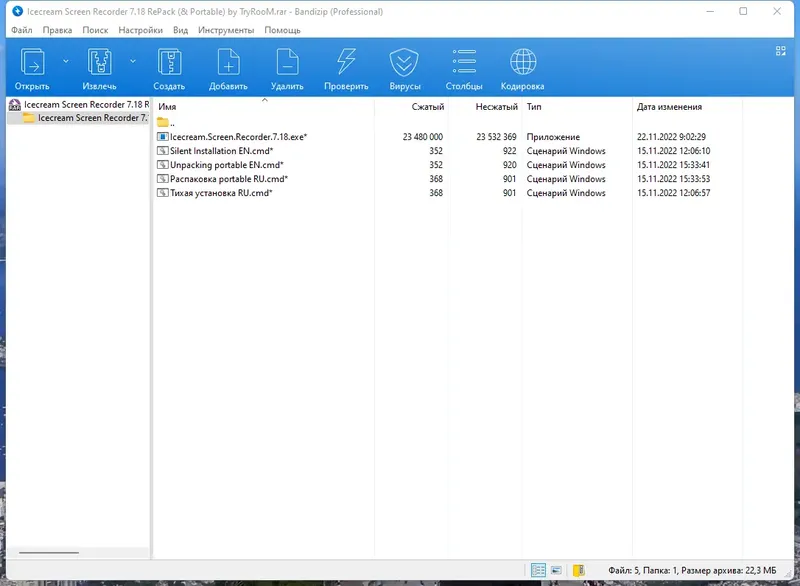The height and width of the screenshot is (586, 800).
Task: Click the Извлечь extract icon
Action: click(x=99, y=62)
